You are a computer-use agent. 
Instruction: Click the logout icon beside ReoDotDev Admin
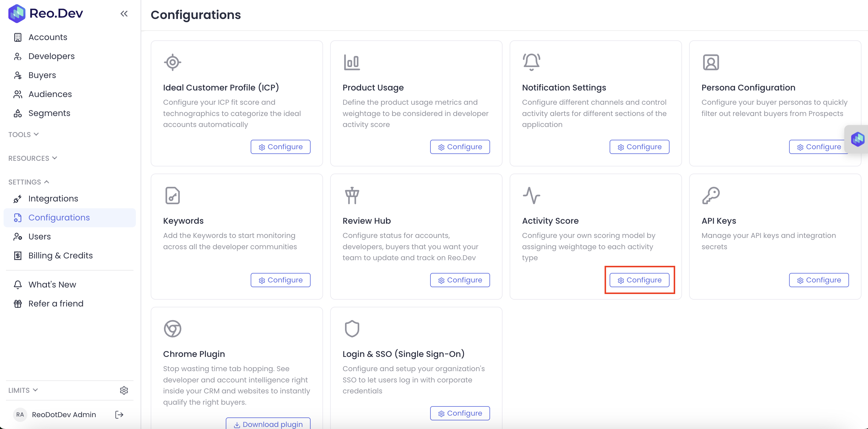[119, 414]
